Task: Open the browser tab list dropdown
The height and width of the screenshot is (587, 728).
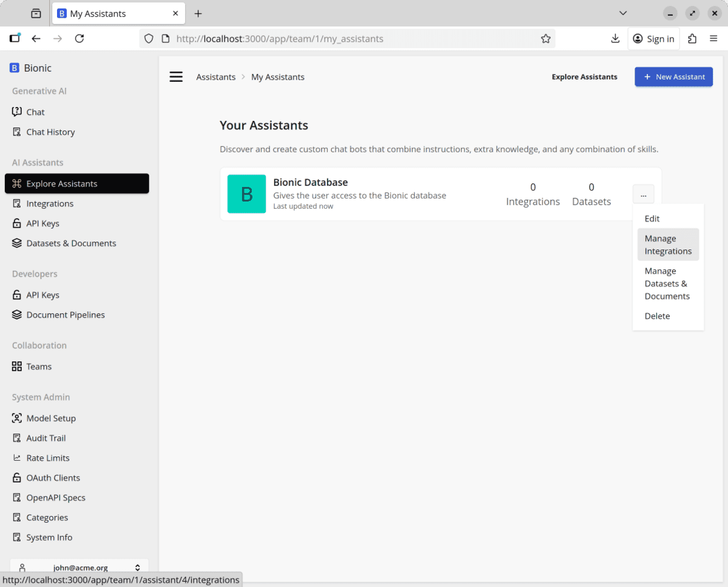Action: [x=622, y=13]
